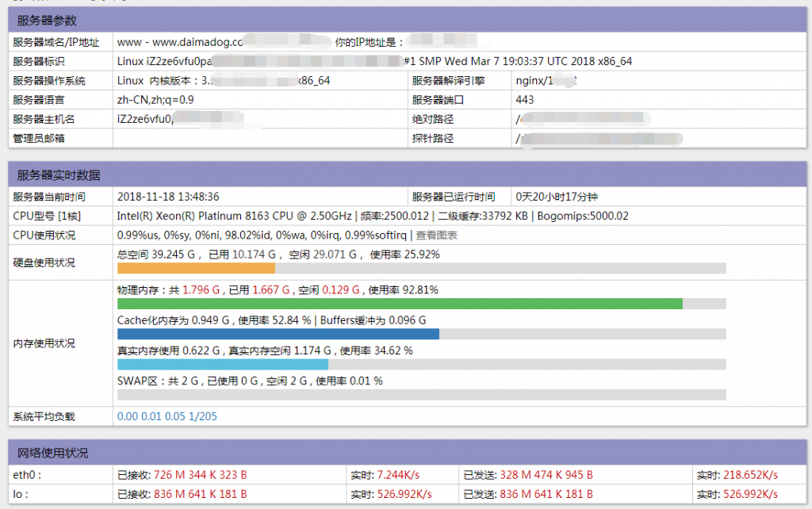The height and width of the screenshot is (509, 812).
Task: Click eth0 received value 726 M 344 K 323 B
Action: point(200,475)
